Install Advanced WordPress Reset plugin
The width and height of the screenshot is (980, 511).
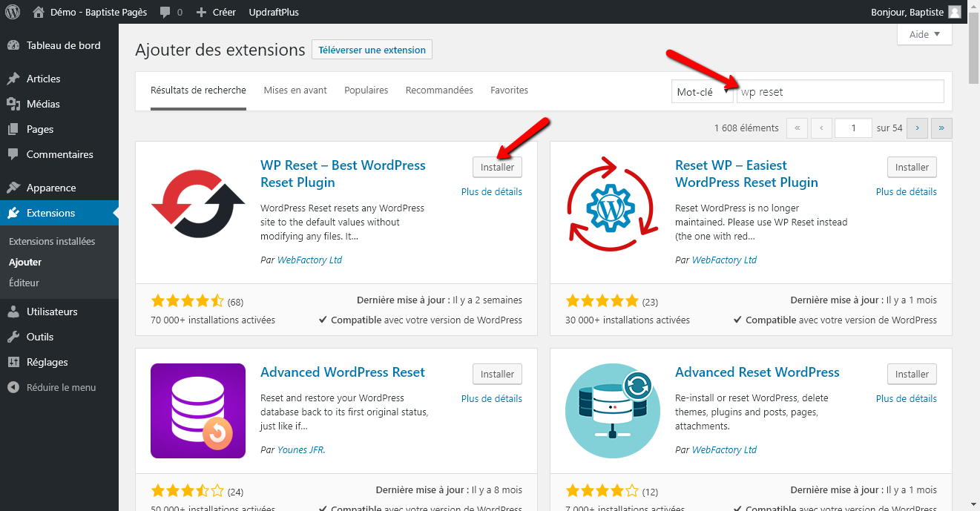pyautogui.click(x=497, y=375)
